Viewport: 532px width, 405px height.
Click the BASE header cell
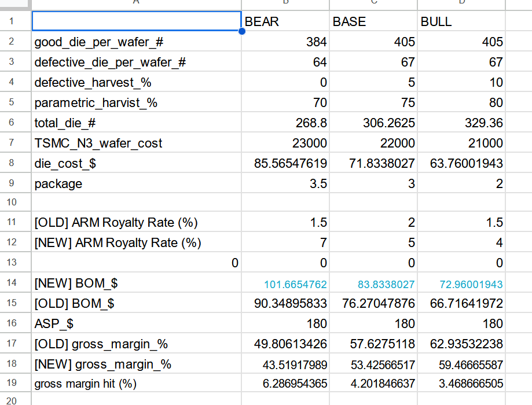(373, 21)
